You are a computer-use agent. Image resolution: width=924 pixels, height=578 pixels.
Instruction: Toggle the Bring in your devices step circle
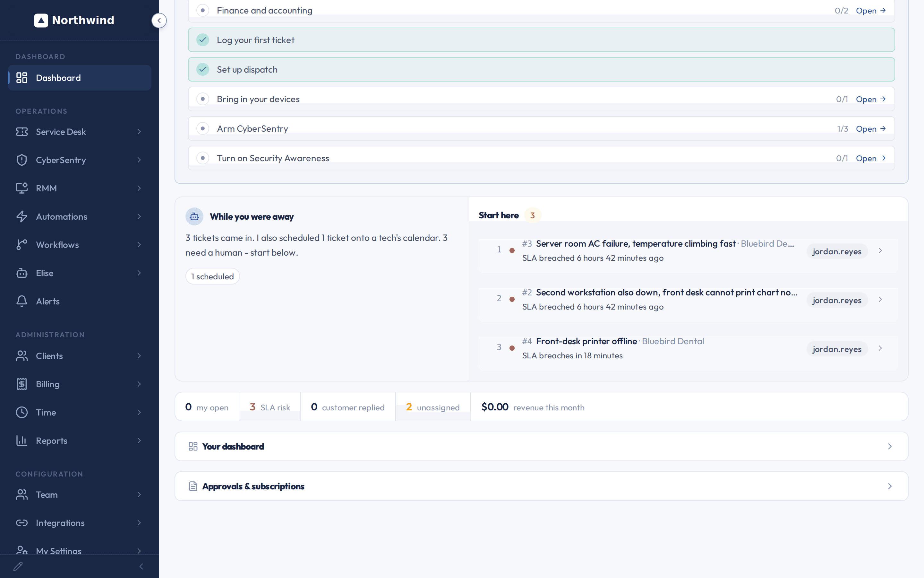(x=203, y=99)
